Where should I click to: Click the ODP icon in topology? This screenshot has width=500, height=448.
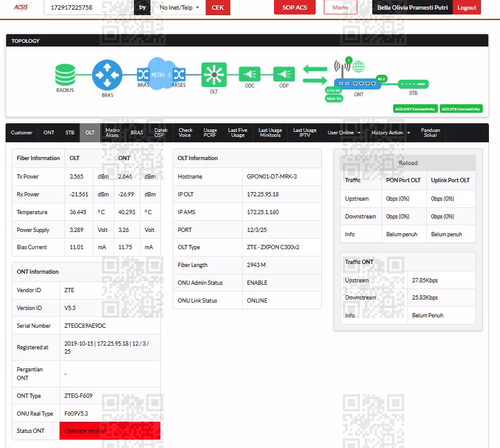point(284,74)
